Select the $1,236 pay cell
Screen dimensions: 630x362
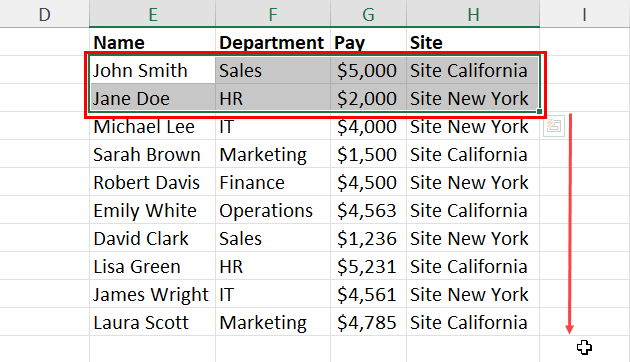tap(368, 238)
